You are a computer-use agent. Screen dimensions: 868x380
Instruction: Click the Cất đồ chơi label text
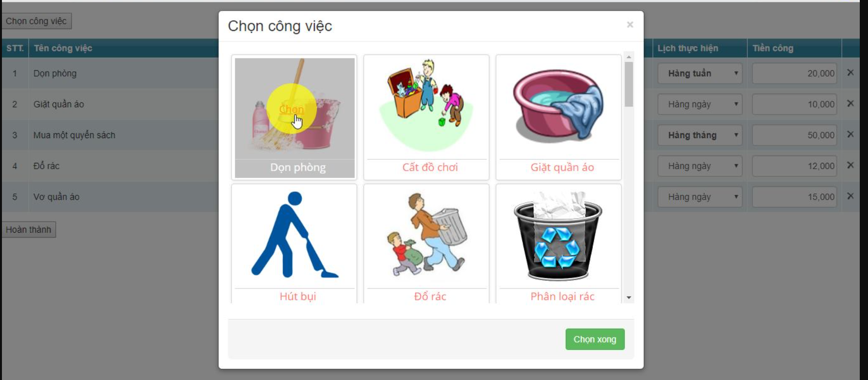click(430, 167)
